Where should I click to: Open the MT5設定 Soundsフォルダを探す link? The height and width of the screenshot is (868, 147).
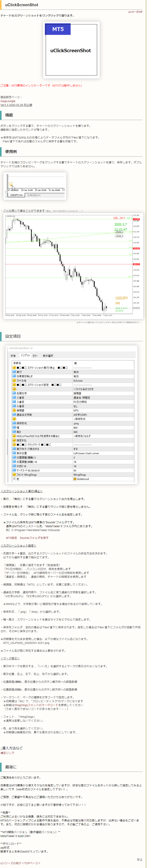pyautogui.click(x=27, y=538)
